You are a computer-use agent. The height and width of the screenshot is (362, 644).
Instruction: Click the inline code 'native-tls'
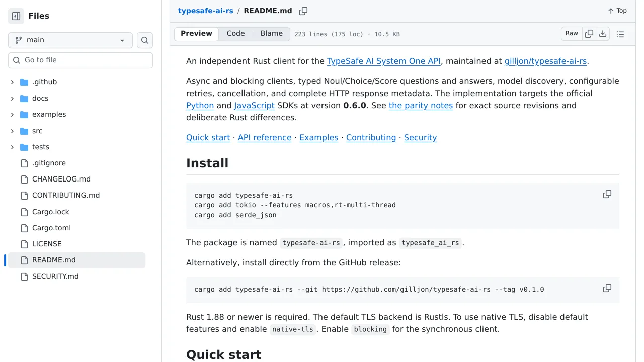coord(293,330)
